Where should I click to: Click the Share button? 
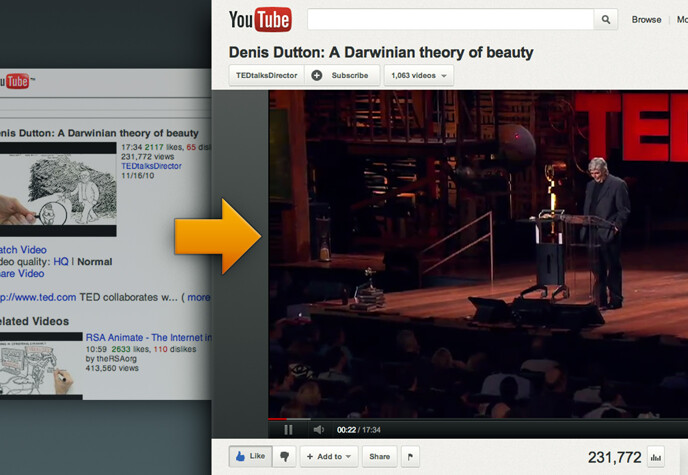[380, 457]
